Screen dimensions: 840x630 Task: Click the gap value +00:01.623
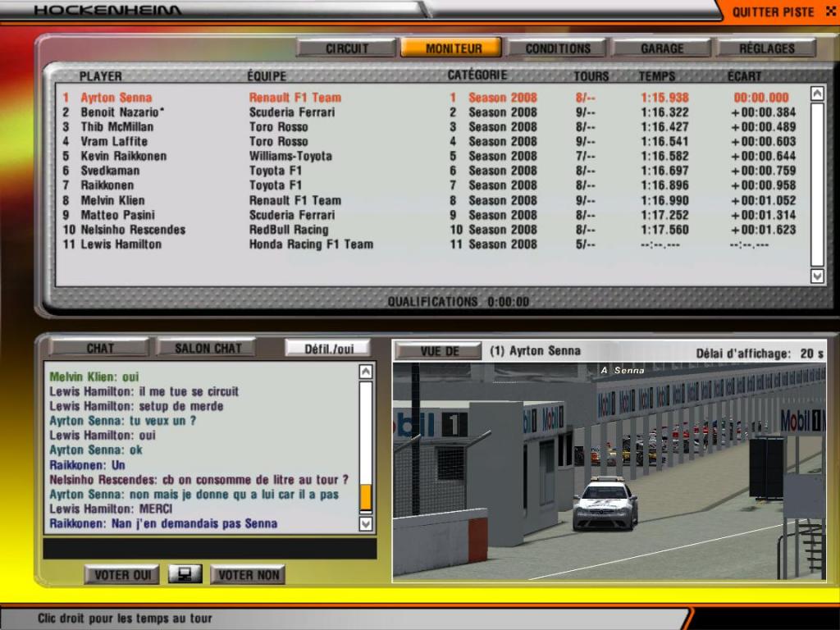coord(764,230)
